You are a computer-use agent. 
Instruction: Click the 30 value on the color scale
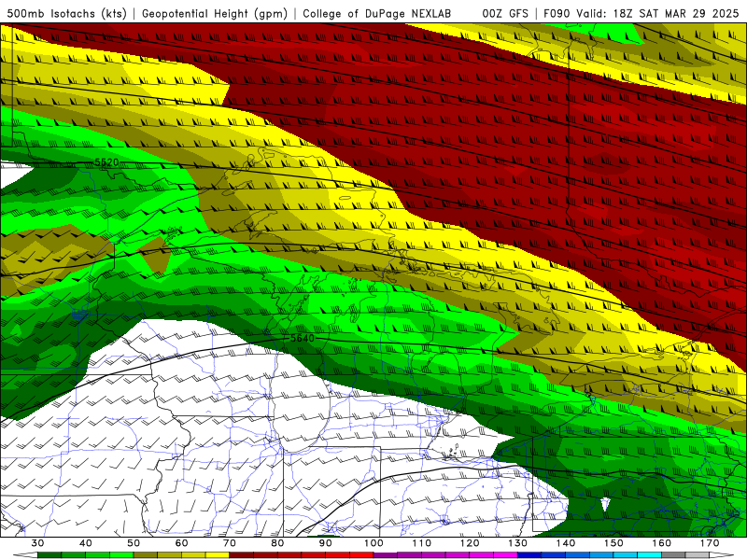coord(37,543)
